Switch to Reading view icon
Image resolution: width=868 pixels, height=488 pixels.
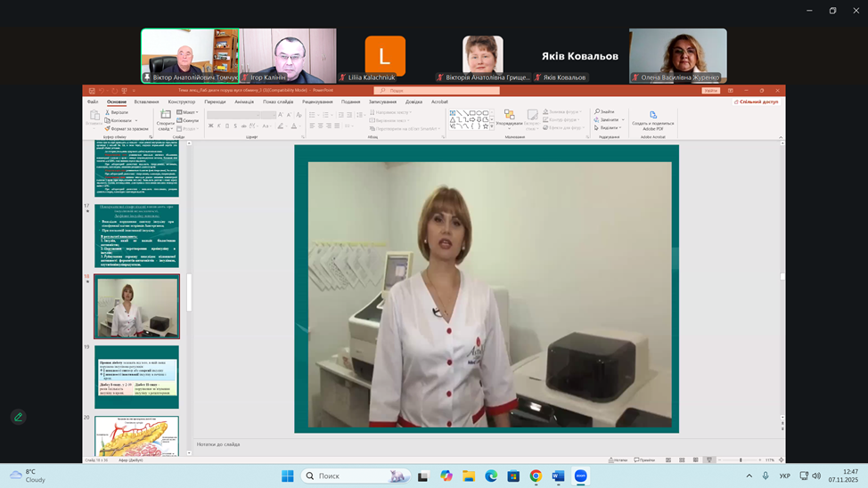click(696, 460)
